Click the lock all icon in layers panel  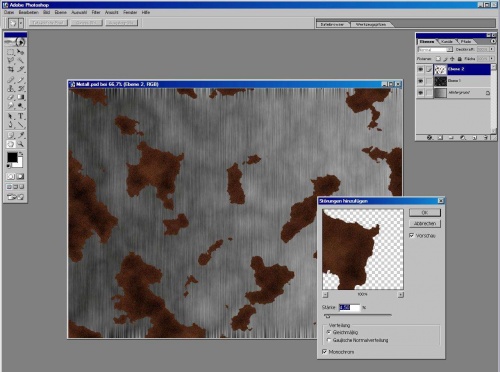(460, 59)
